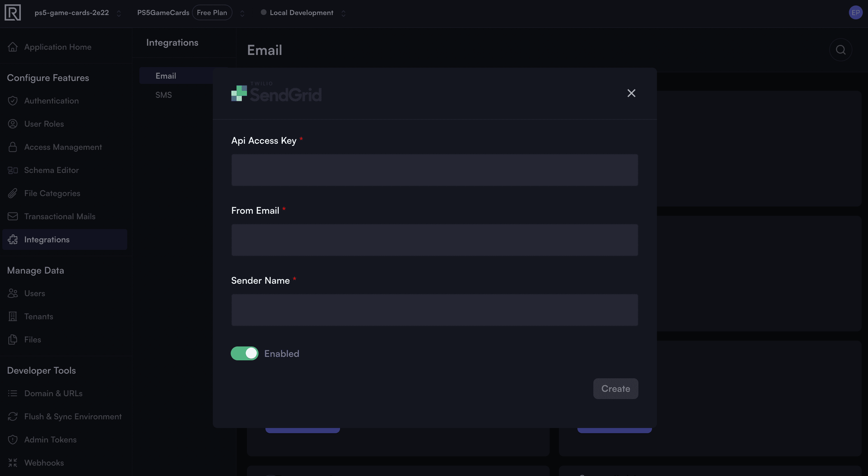Click the Twilio SendGrid logo
The image size is (868, 476).
click(276, 92)
